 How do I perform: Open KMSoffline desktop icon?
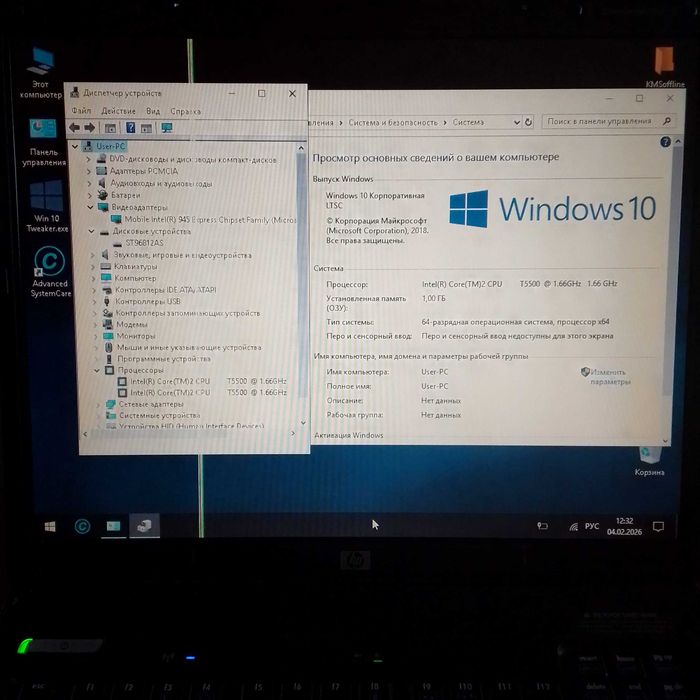coord(664,66)
